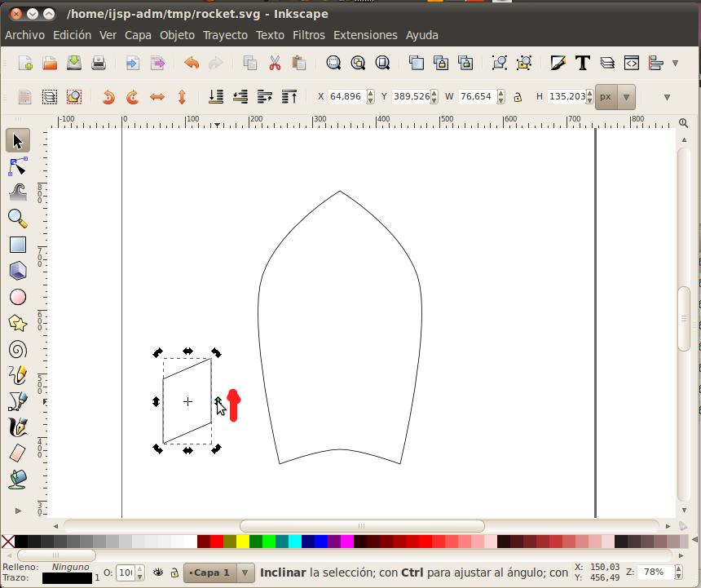
Task: Open the XML editor icon
Action: click(632, 63)
